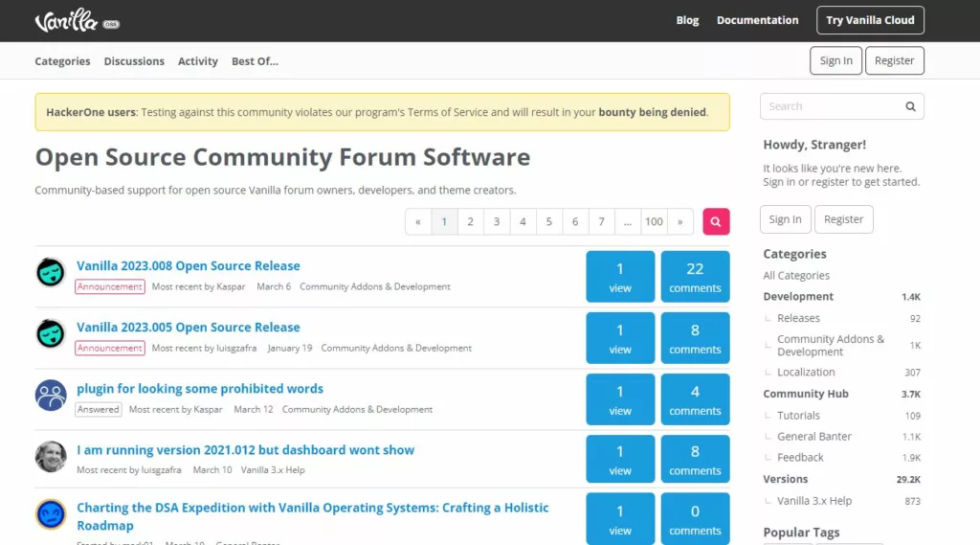Click Register under Howdy, Stranger!
Viewport: 980px width, 545px height.
click(x=843, y=219)
